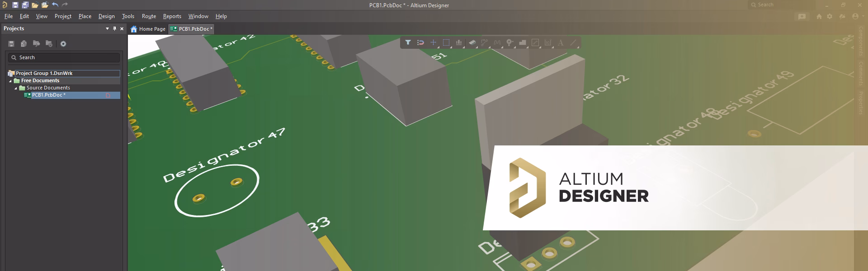Open Projects panel settings gear
This screenshot has width=868, height=271.
pyautogui.click(x=63, y=44)
